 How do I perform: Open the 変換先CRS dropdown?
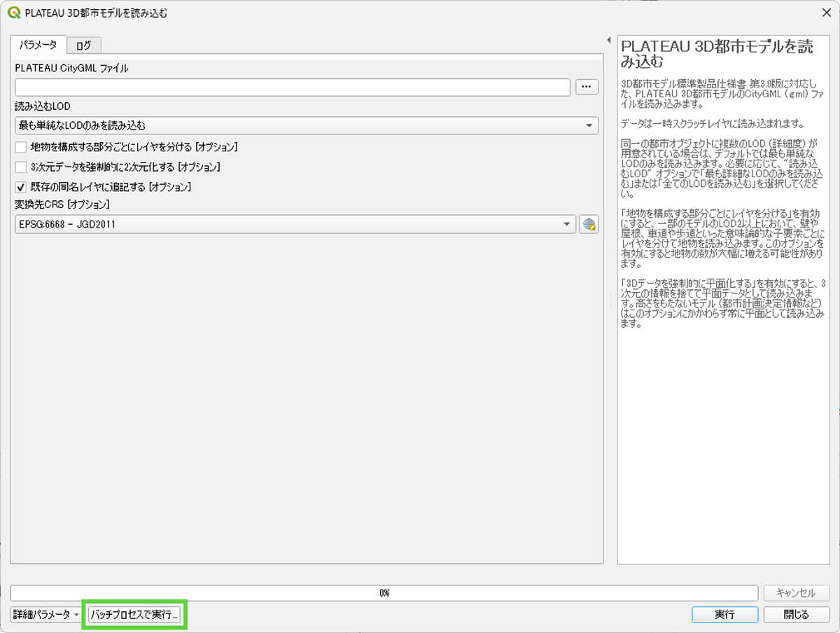(x=295, y=225)
